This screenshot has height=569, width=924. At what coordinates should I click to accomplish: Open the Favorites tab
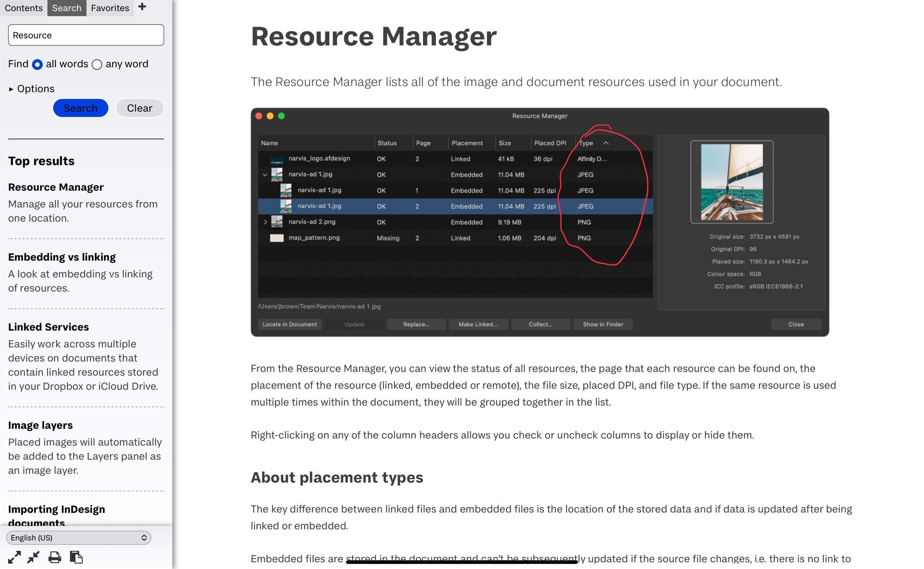[110, 8]
